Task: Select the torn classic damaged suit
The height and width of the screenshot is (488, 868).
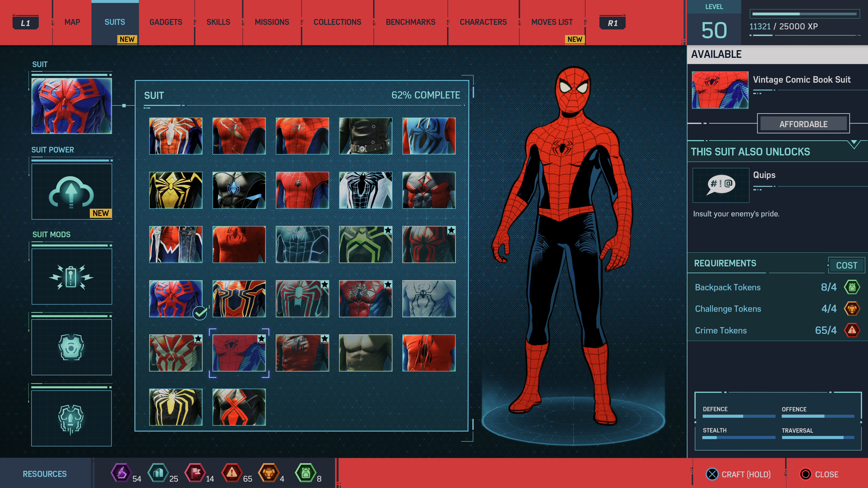Action: (x=239, y=136)
